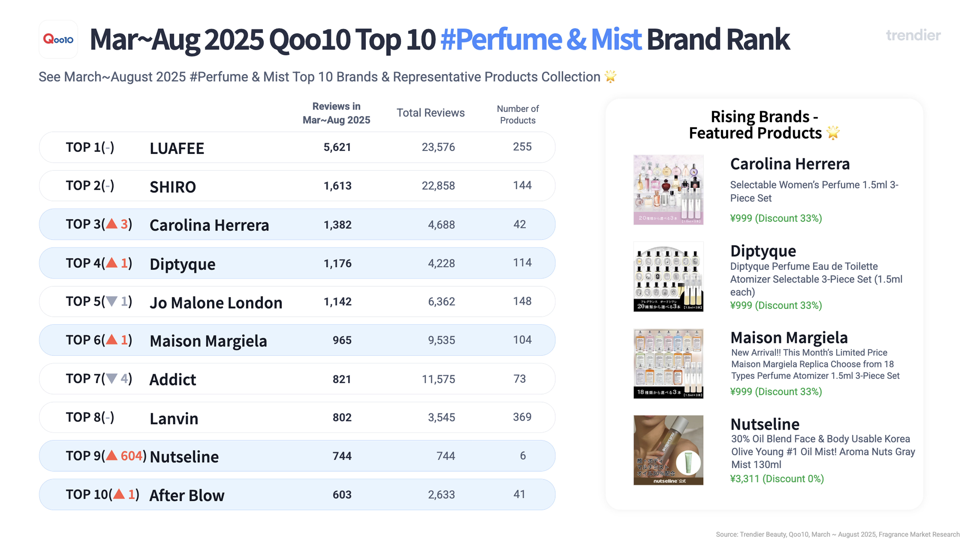The image size is (980, 550).
Task: Select the After Blow brand name
Action: click(x=187, y=495)
